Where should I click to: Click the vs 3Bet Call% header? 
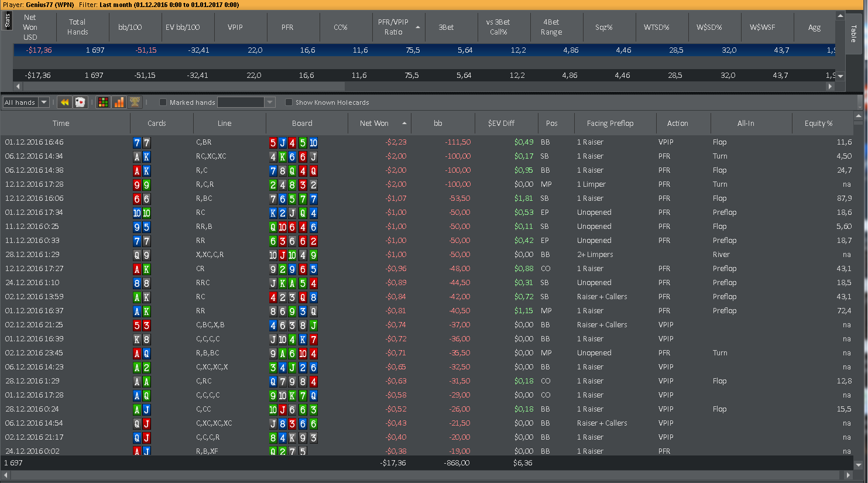[x=498, y=27]
